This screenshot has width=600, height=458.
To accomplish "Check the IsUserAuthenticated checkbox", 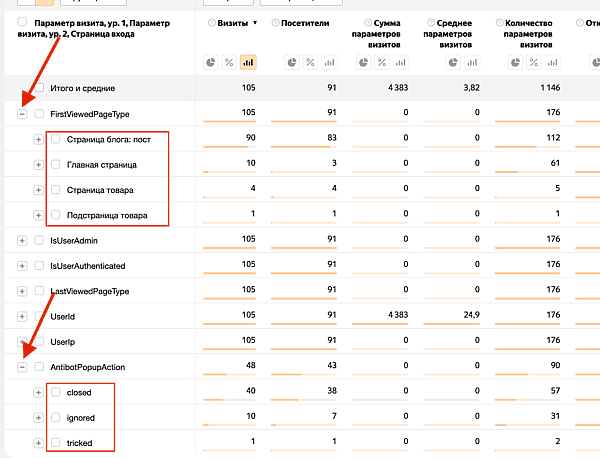I will [39, 266].
